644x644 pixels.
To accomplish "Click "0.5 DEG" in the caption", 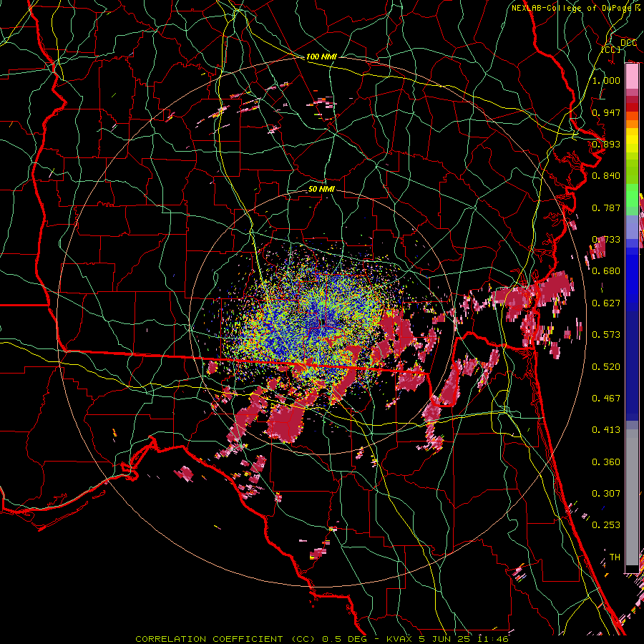I will [x=344, y=639].
